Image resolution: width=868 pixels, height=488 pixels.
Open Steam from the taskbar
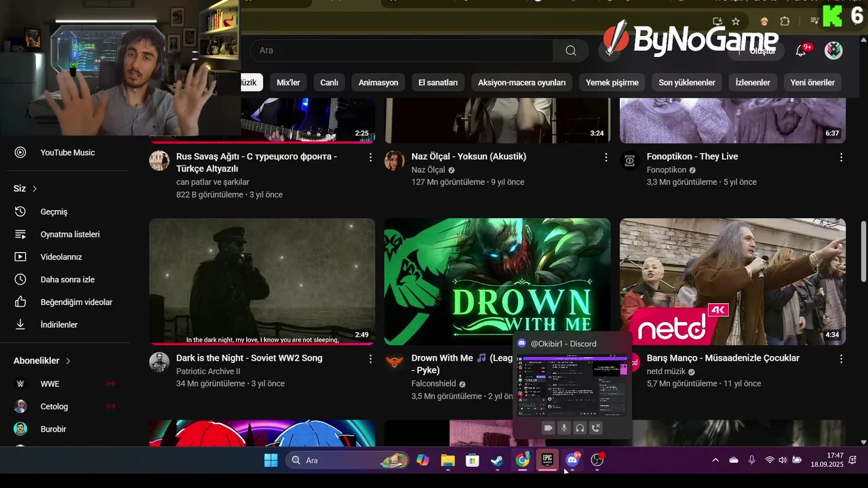497,460
